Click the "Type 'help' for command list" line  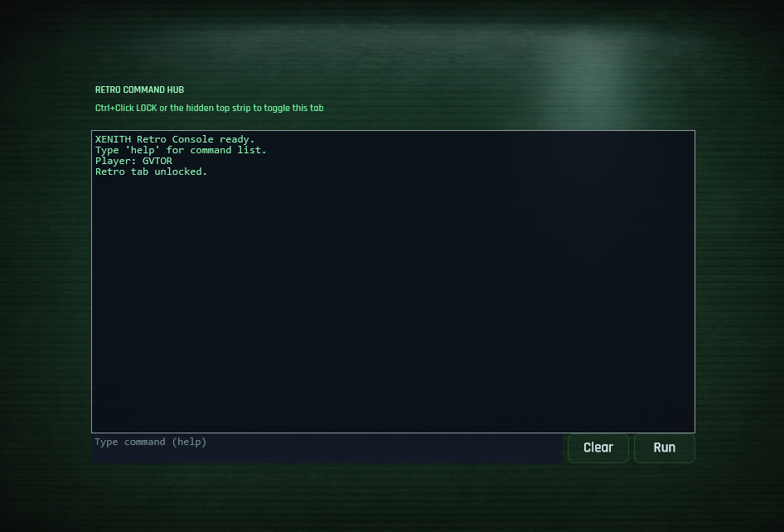tap(181, 150)
